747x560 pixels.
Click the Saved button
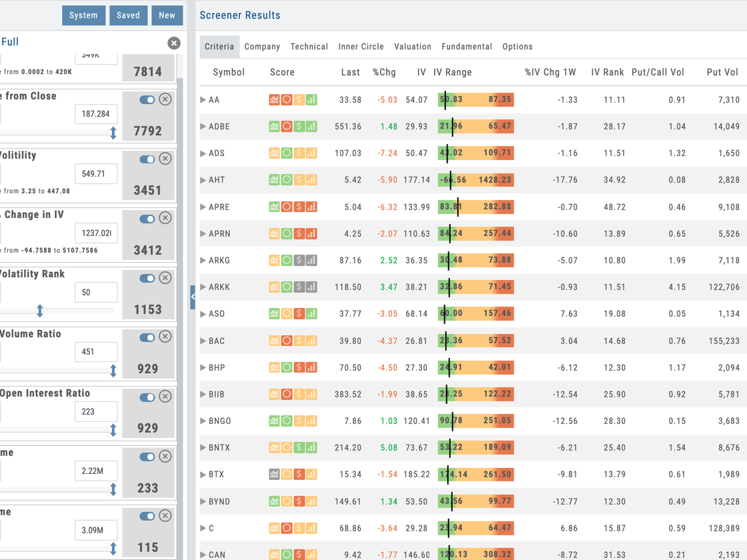tap(128, 15)
